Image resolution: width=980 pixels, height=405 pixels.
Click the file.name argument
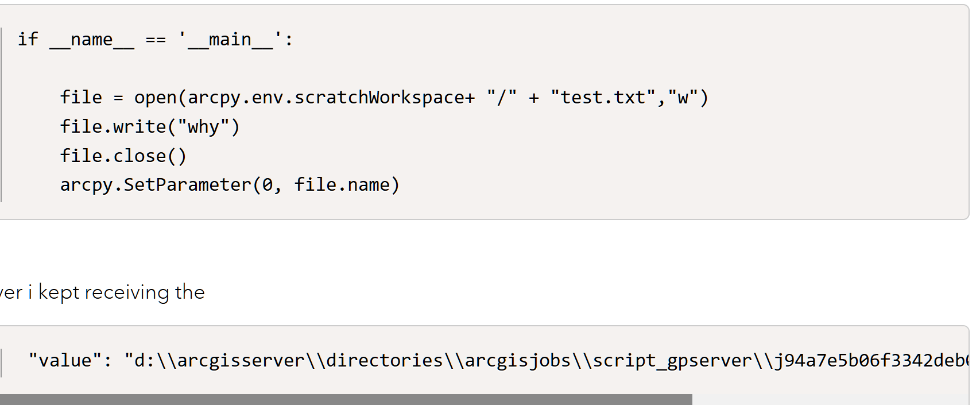click(x=342, y=184)
